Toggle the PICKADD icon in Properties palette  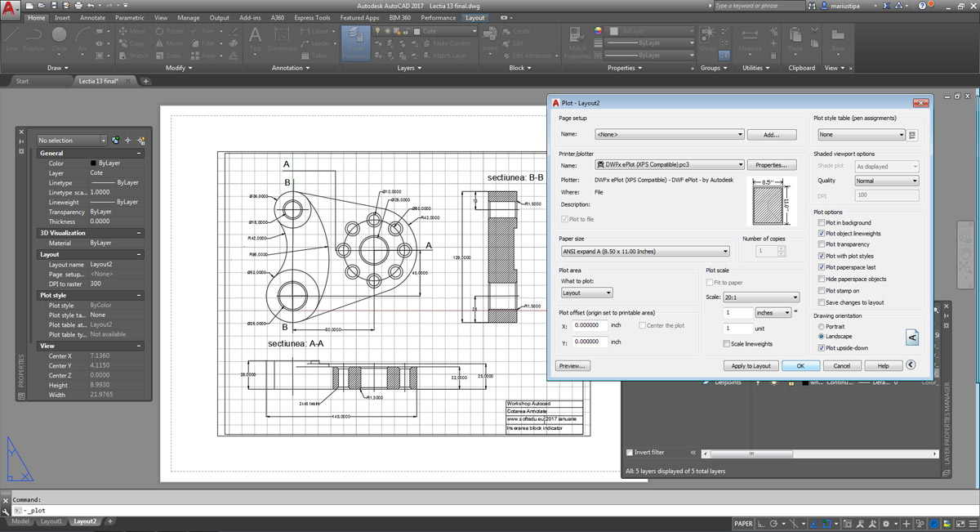pos(116,141)
